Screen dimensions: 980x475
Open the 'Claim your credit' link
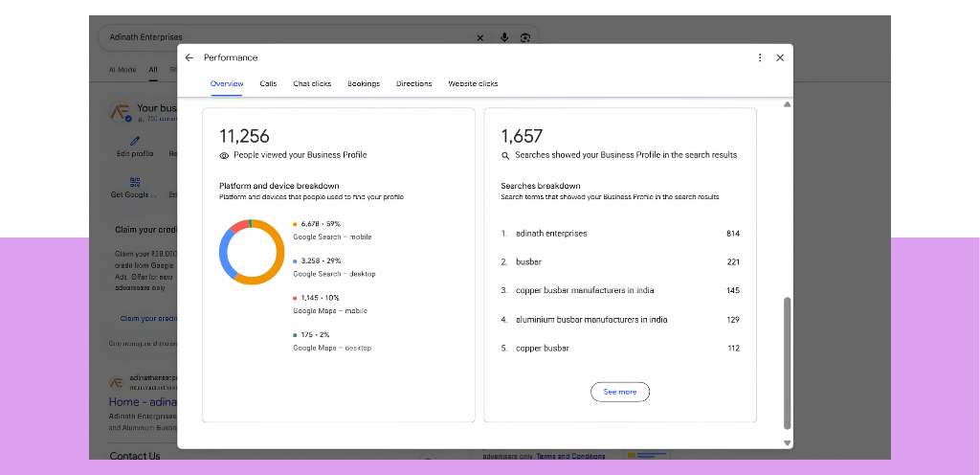(148, 319)
